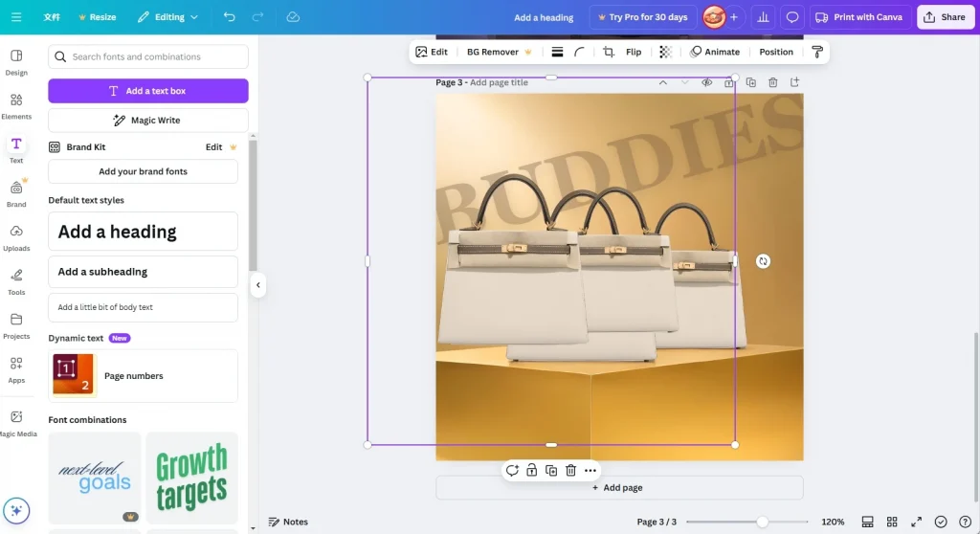The width and height of the screenshot is (980, 534).
Task: Open the corner rounding tool
Action: point(580,52)
